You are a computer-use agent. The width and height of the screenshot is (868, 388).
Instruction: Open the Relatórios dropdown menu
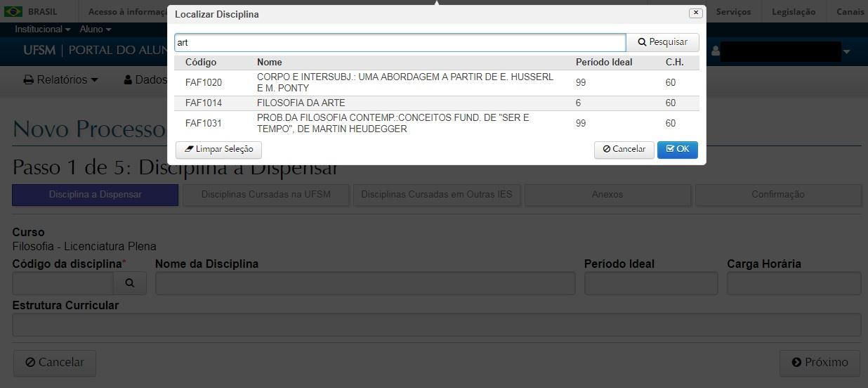[61, 80]
